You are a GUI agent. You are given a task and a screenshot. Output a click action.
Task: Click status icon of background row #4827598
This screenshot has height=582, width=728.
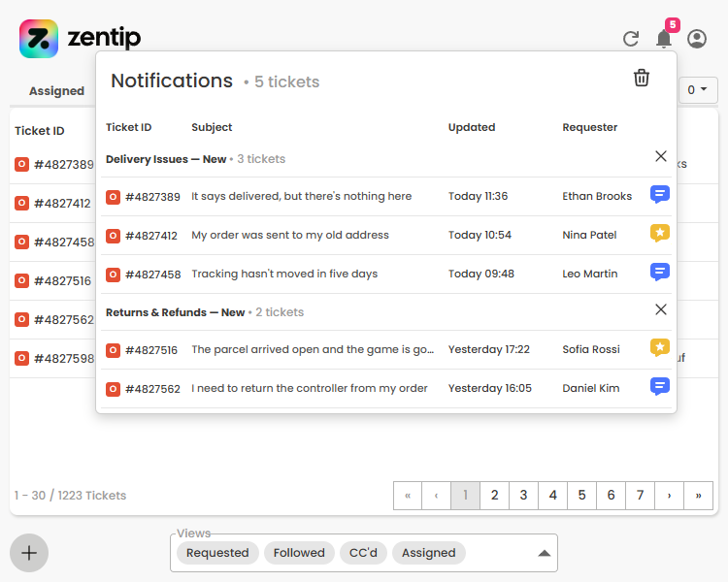point(21,358)
